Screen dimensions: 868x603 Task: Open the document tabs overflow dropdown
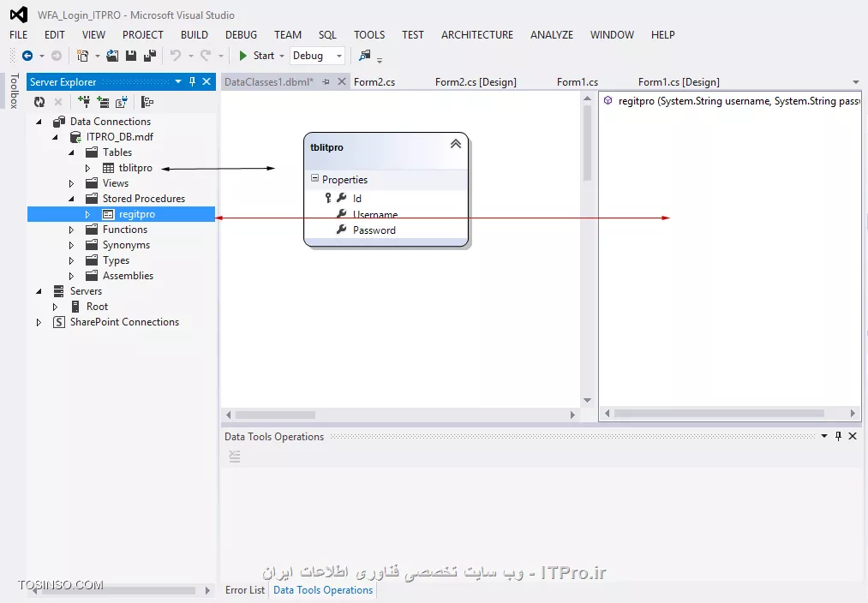coord(856,82)
